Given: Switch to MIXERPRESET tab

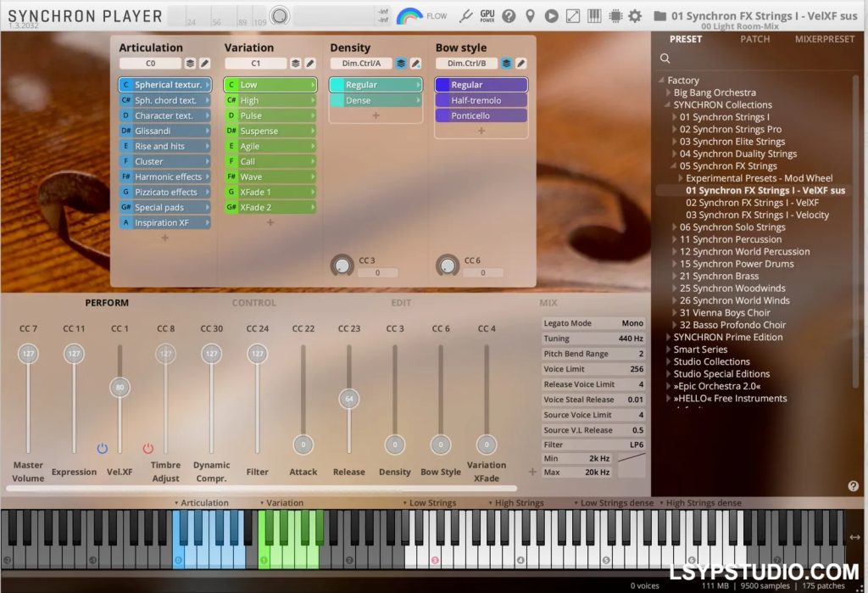Looking at the screenshot, I should (x=825, y=39).
